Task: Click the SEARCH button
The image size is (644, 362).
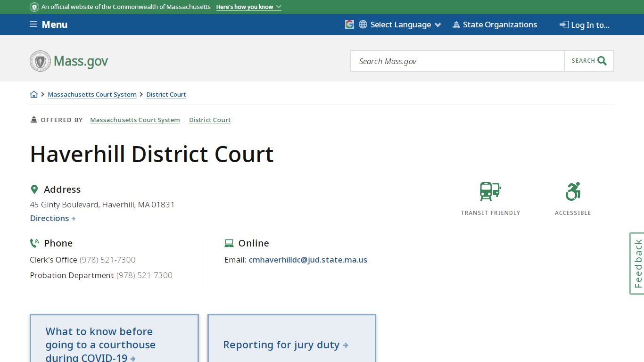Action: coord(589,61)
